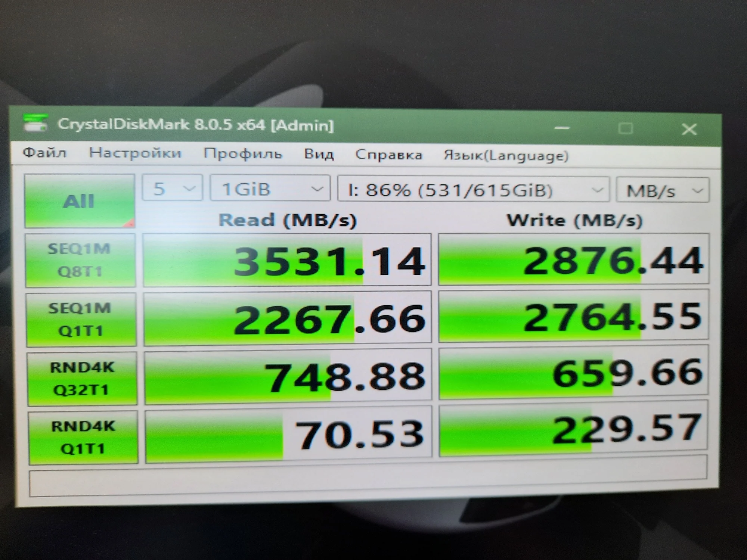Screen dimensions: 747x560
Task: Run the SEQ1M Q1T1 test
Action: click(x=81, y=320)
